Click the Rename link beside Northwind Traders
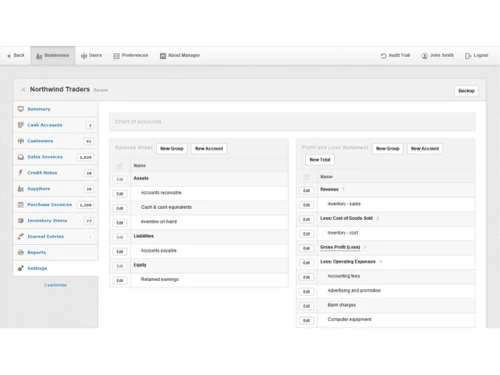Screen dimensions: 500x375 coord(101,90)
